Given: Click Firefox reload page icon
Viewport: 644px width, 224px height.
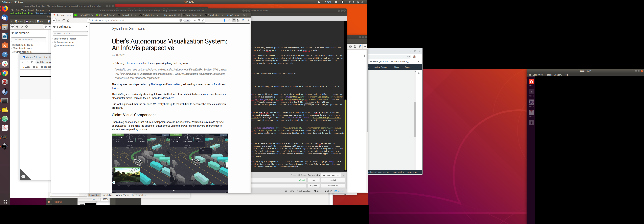Looking at the screenshot, I should (x=64, y=21).
